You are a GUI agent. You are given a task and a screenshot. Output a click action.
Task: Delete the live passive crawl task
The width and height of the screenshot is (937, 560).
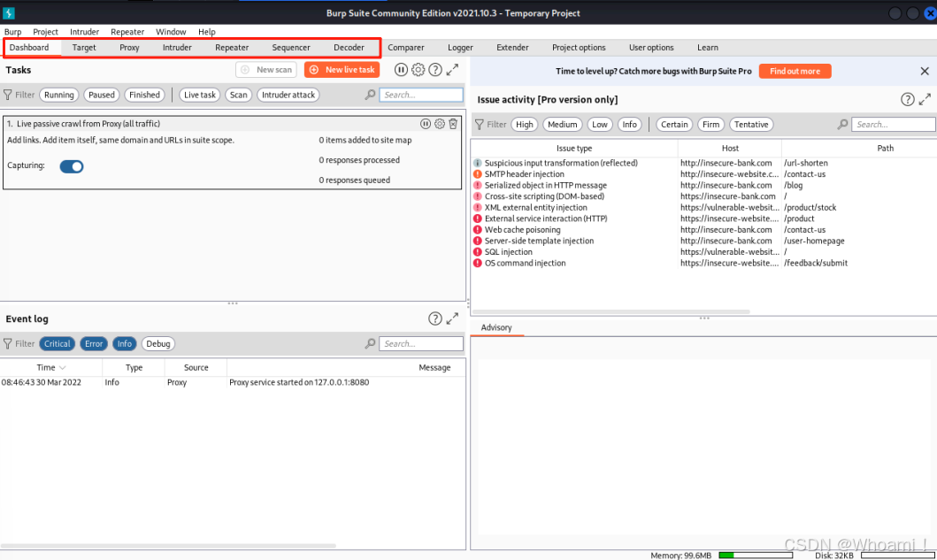[x=454, y=124]
